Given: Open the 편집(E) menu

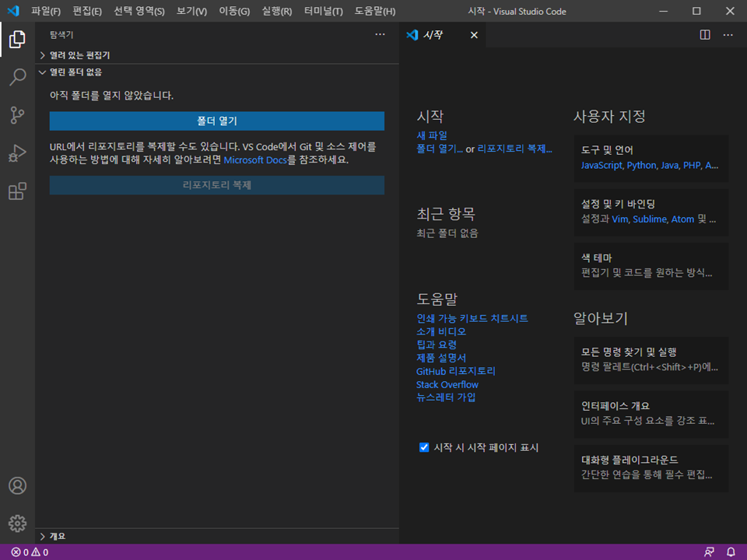Looking at the screenshot, I should 87,11.
